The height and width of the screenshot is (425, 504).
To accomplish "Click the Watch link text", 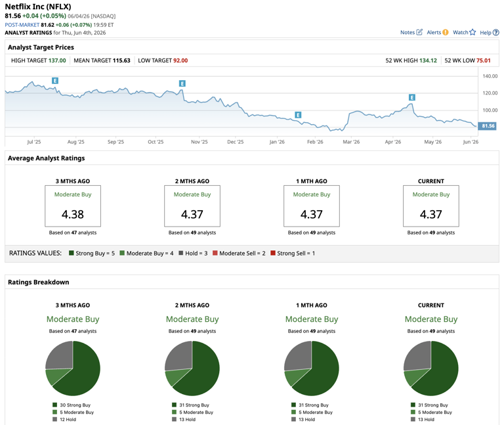I will point(460,32).
